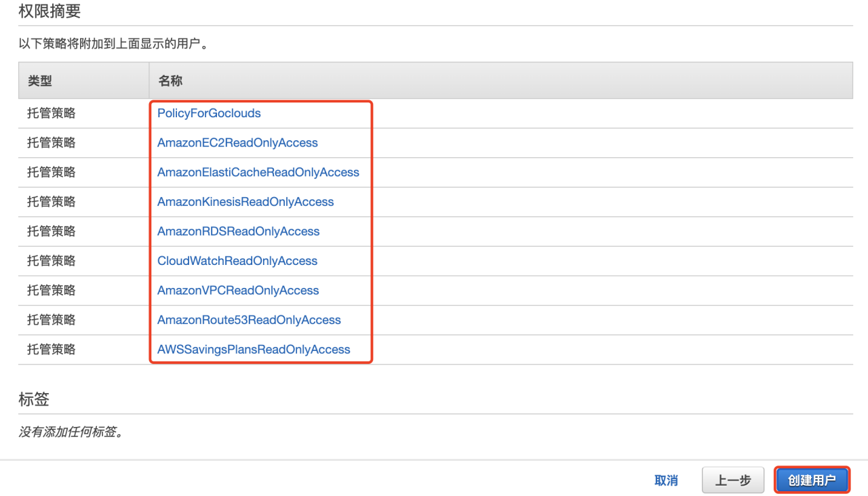Click the 没有添加任何标签 notice text

[71, 432]
